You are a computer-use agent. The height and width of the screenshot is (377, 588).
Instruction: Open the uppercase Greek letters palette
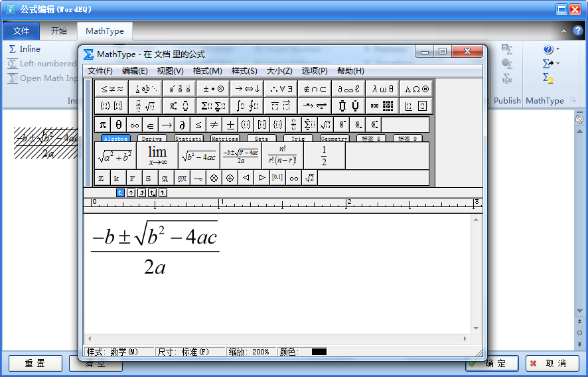pos(416,89)
